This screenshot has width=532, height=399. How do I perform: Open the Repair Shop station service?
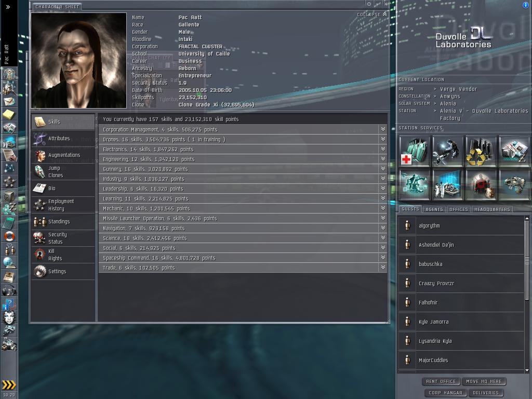(447, 151)
